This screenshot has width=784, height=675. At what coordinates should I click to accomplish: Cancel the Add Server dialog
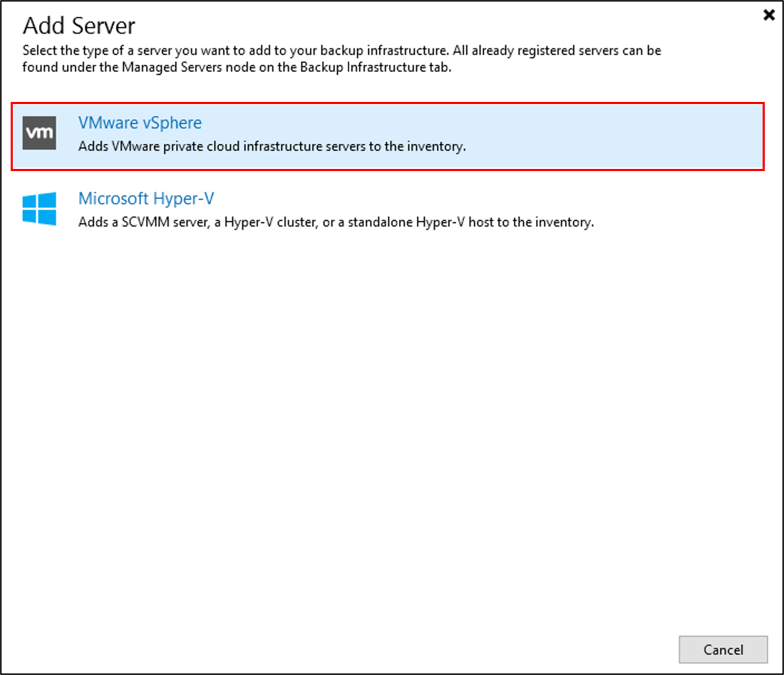[723, 649]
